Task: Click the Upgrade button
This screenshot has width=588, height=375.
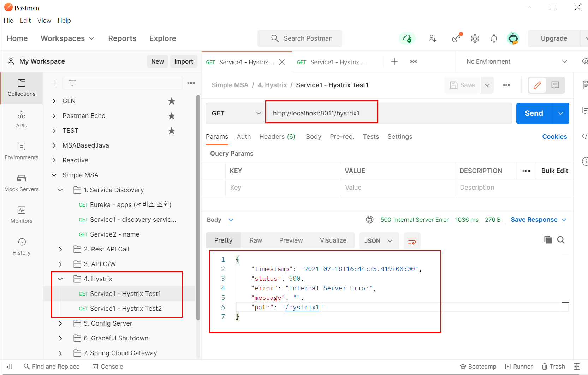Action: (x=554, y=38)
